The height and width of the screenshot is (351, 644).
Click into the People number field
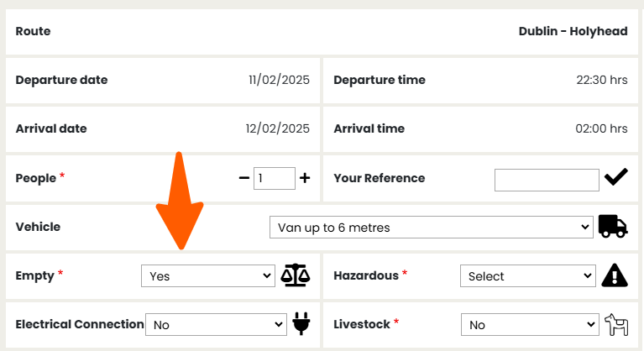click(275, 178)
